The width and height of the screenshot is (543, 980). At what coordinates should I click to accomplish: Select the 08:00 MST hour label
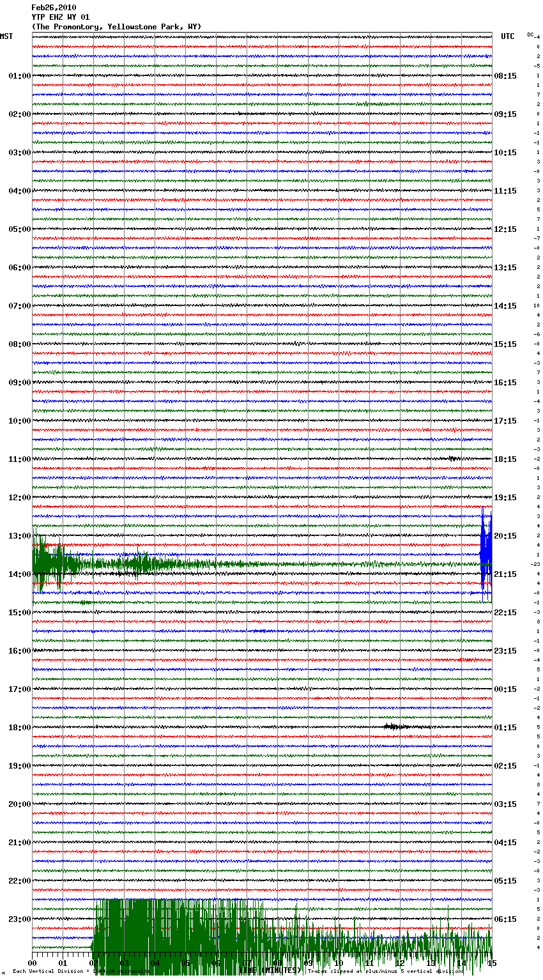click(x=20, y=344)
